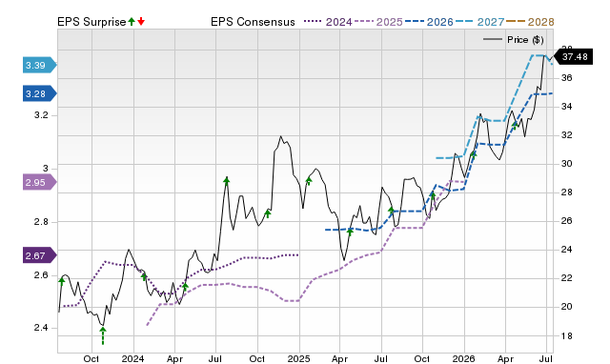Click the 3.2 left-axis label
The image size is (610, 364).
41,115
